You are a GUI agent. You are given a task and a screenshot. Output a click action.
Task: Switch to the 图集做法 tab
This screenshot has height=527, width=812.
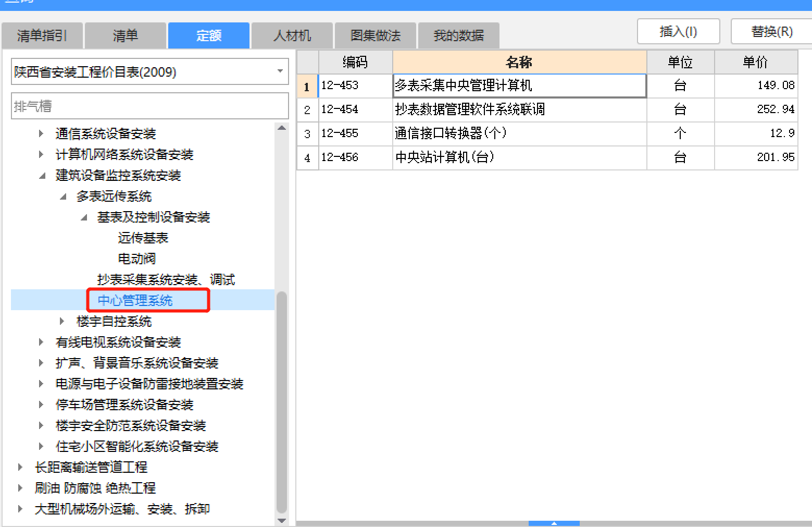(376, 35)
